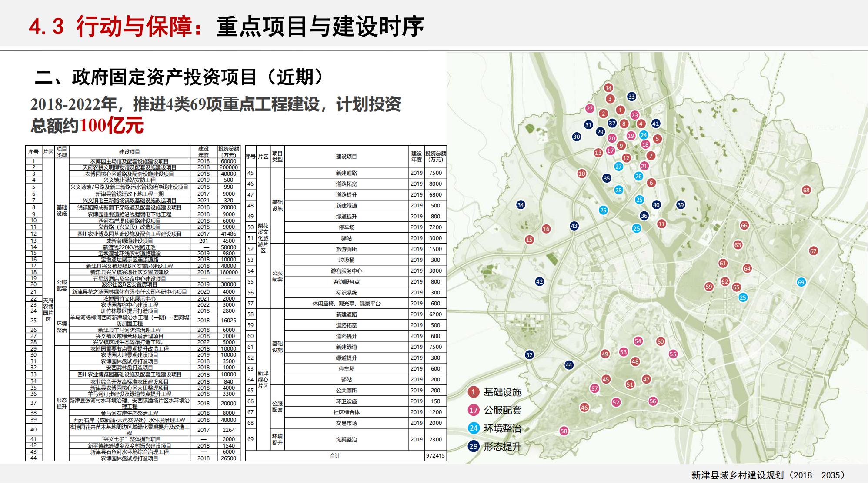This screenshot has width=868, height=488.
Task: Click pink map marker 55
Action: click(673, 354)
